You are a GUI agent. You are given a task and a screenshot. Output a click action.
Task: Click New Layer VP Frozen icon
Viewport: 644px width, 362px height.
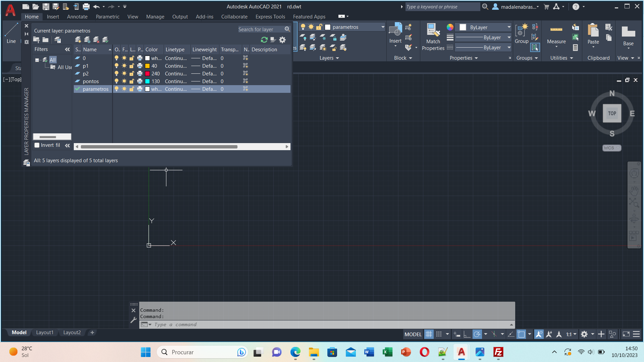tap(87, 40)
